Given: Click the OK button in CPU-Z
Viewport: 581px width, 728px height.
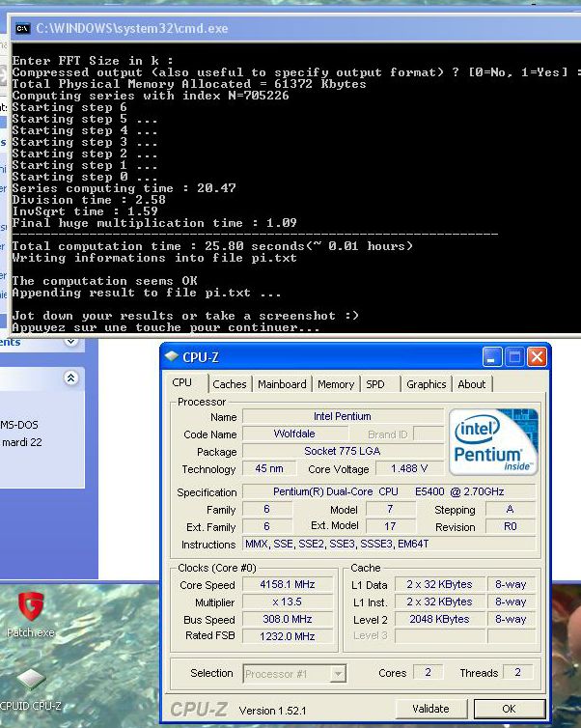Looking at the screenshot, I should [509, 709].
